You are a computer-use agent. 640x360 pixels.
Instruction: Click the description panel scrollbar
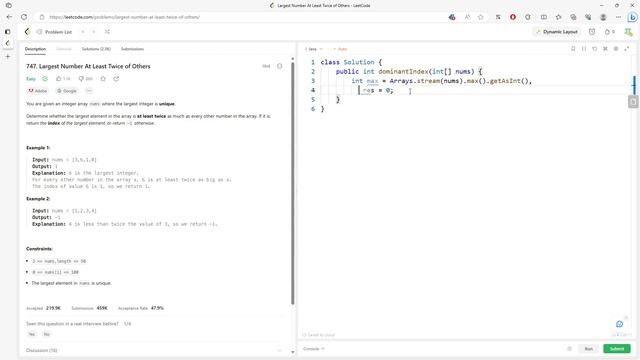point(293,184)
